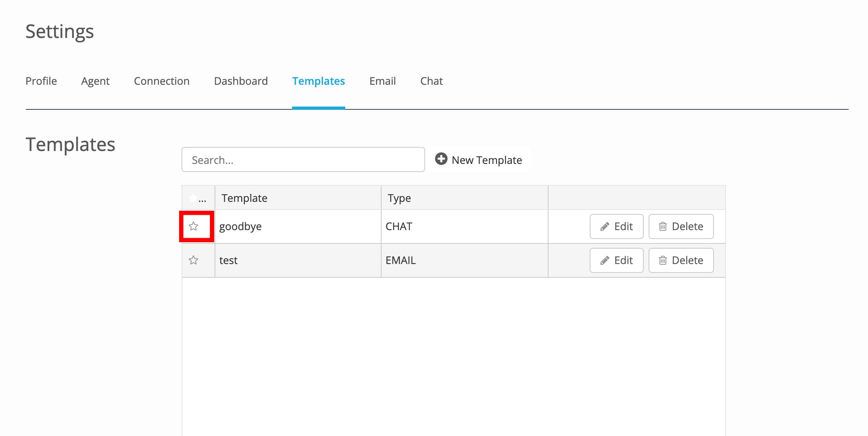Select the Templates tab
Viewport: 868px width, 436px height.
coord(319,81)
